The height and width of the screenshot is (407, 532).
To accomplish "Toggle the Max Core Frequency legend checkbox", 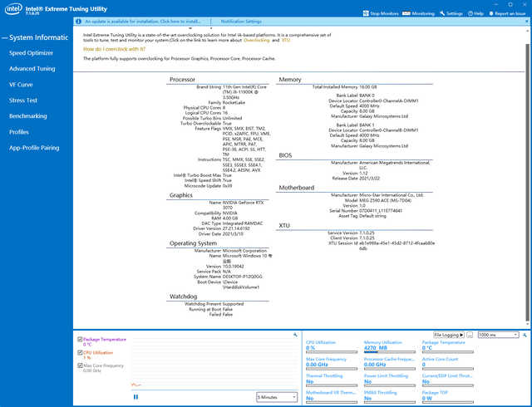I will coord(80,365).
